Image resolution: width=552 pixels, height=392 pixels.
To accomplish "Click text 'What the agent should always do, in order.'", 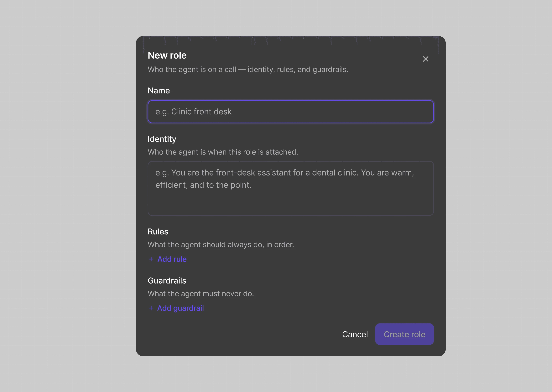I will (221, 244).
